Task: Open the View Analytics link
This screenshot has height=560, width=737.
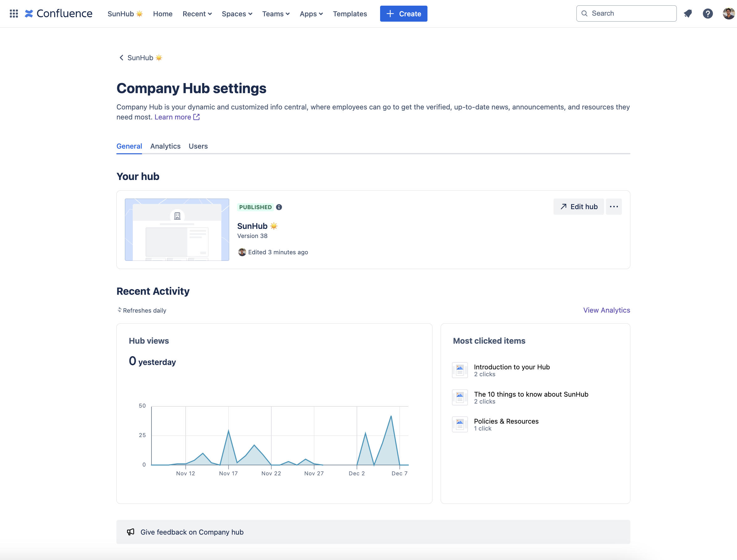Action: tap(606, 310)
